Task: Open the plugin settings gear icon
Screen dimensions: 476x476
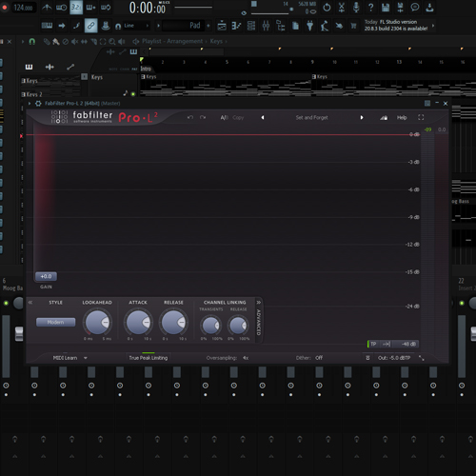Action: click(38, 104)
